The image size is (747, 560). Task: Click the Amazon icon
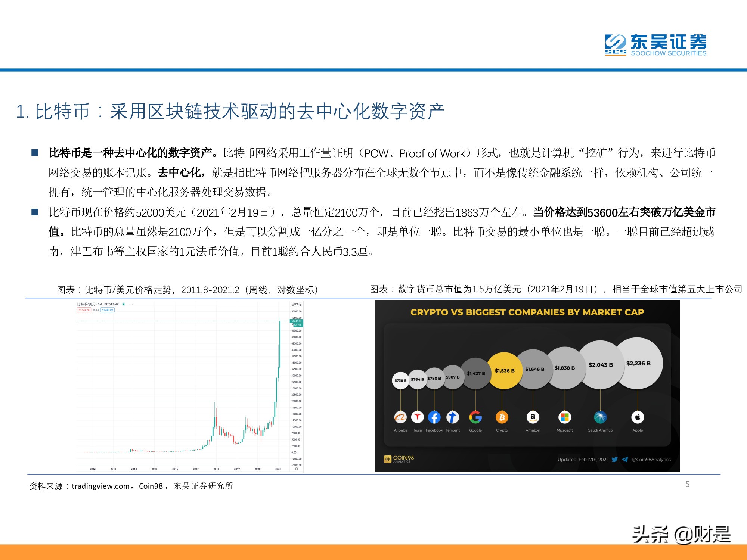(x=533, y=417)
